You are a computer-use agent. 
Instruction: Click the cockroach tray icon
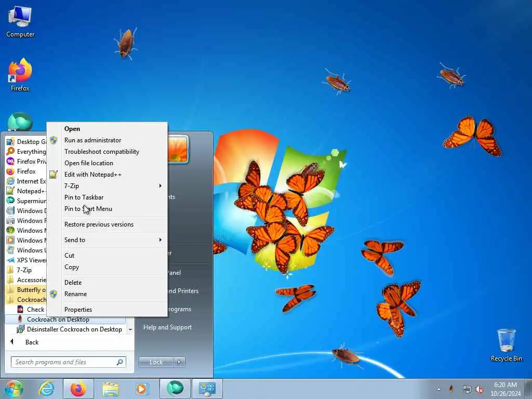click(x=451, y=389)
